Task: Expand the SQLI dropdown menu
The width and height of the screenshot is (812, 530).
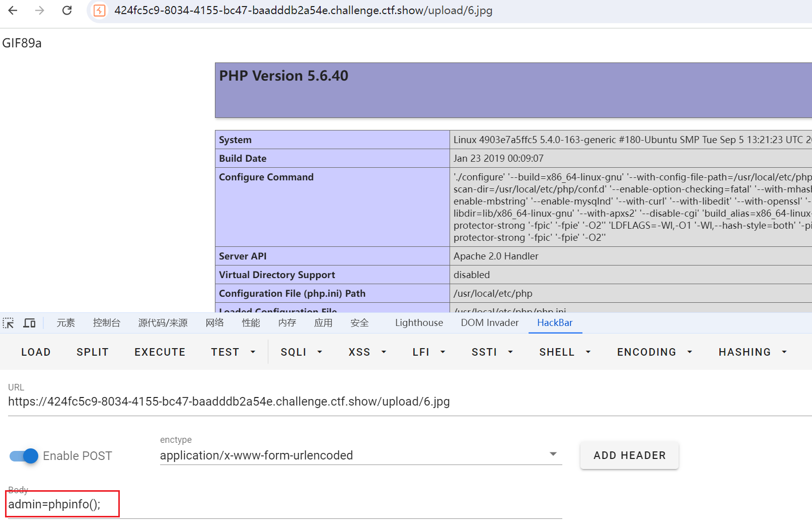Action: tap(301, 352)
